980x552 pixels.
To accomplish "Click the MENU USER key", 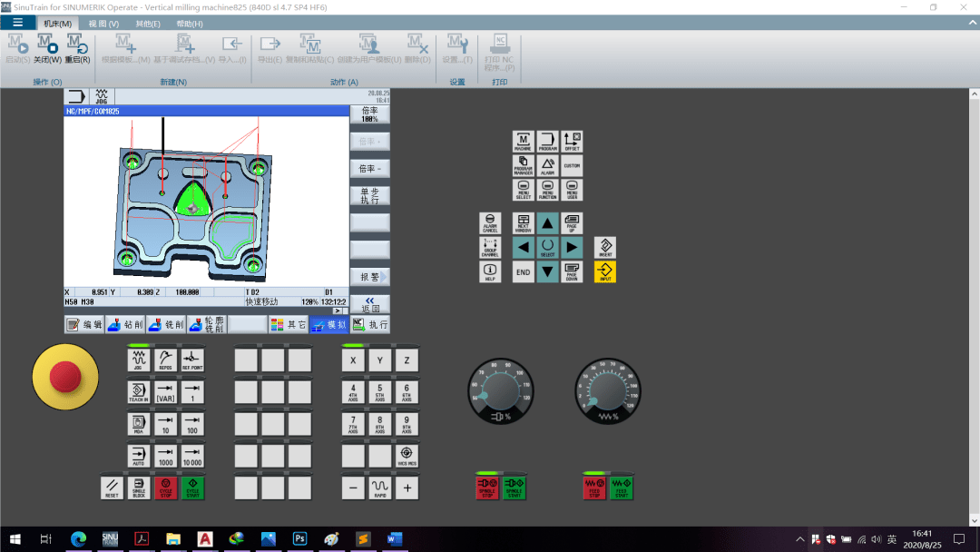I will point(572,190).
